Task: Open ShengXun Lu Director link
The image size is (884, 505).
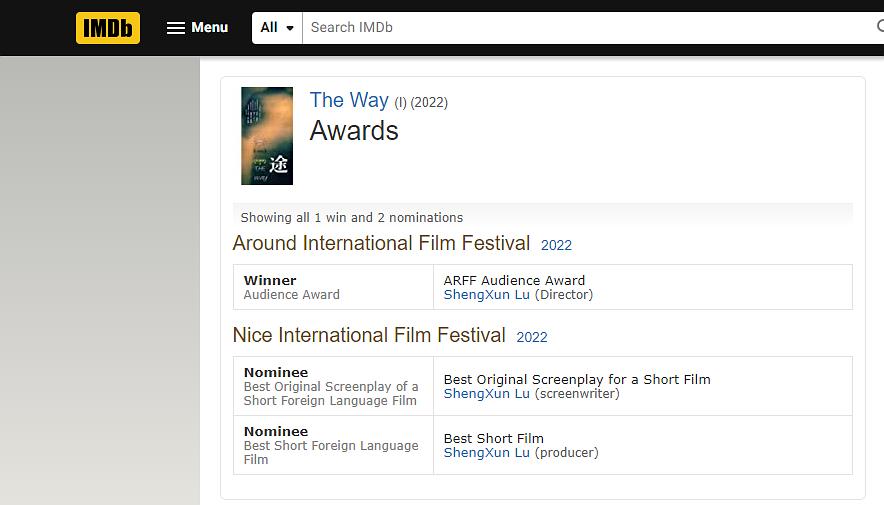Action: (487, 295)
